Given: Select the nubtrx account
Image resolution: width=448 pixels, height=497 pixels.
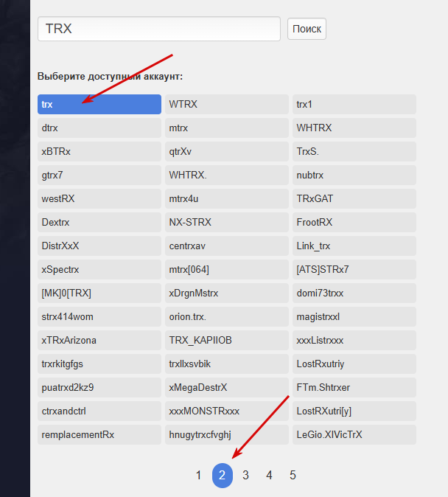Looking at the screenshot, I should pyautogui.click(x=354, y=175).
